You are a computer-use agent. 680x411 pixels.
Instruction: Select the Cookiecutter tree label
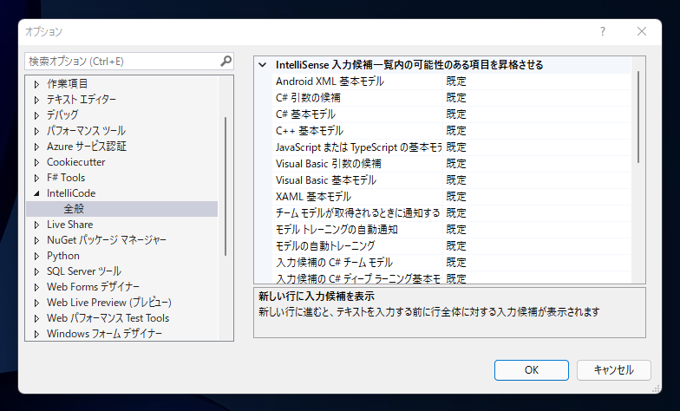76,162
